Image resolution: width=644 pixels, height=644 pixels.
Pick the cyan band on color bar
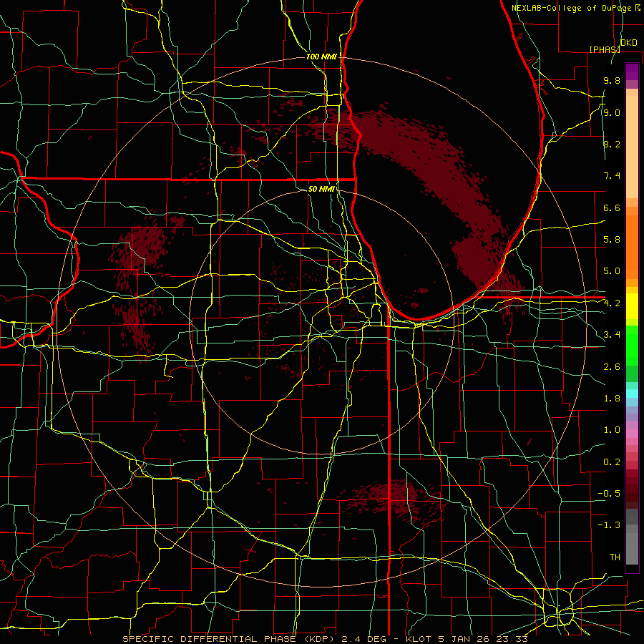(x=632, y=394)
